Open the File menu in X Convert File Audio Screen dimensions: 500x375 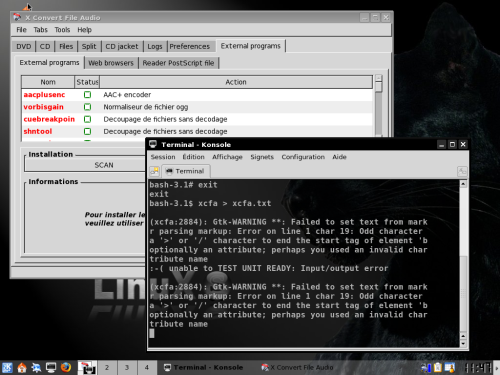[21, 30]
